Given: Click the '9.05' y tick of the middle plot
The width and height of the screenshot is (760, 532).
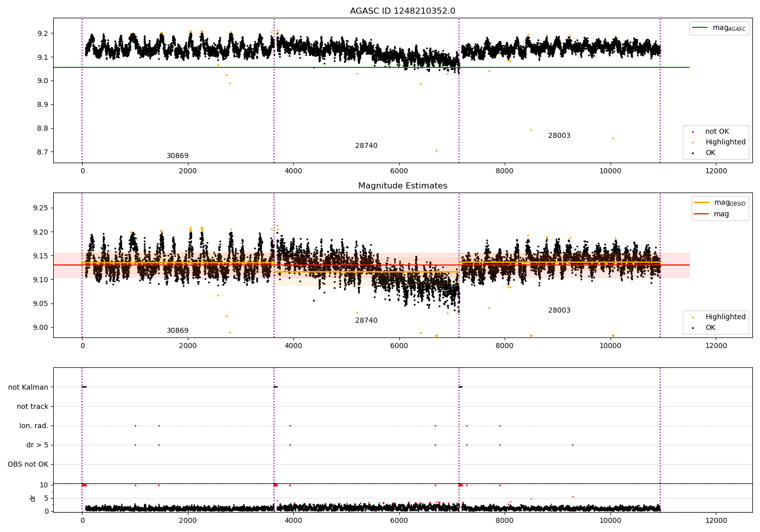Looking at the screenshot, I should (41, 304).
